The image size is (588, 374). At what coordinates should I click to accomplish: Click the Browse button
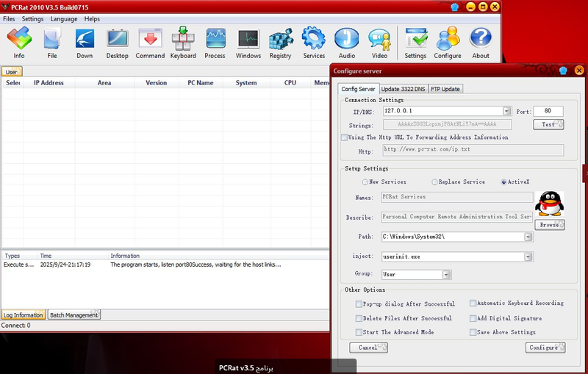549,225
